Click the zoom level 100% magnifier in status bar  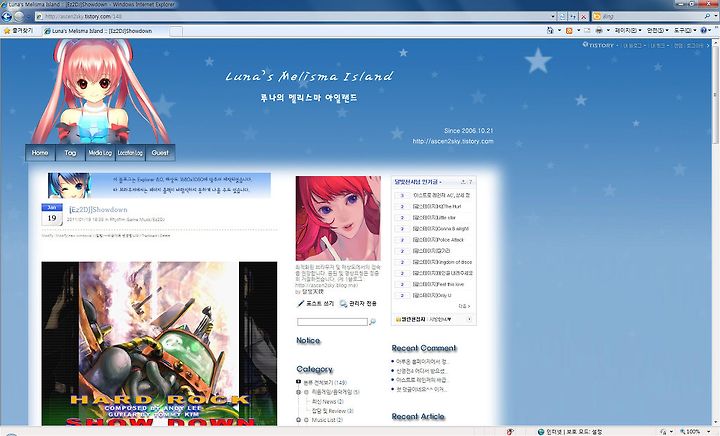[x=683, y=432]
